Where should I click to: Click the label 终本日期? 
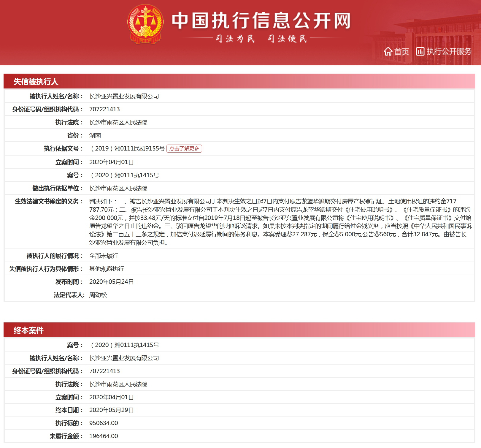pyautogui.click(x=69, y=410)
